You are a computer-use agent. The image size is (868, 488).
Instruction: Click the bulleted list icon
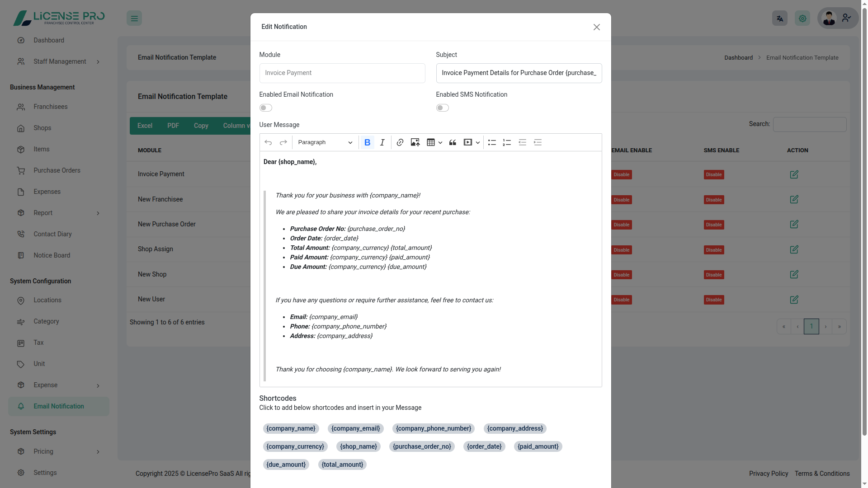coord(492,142)
